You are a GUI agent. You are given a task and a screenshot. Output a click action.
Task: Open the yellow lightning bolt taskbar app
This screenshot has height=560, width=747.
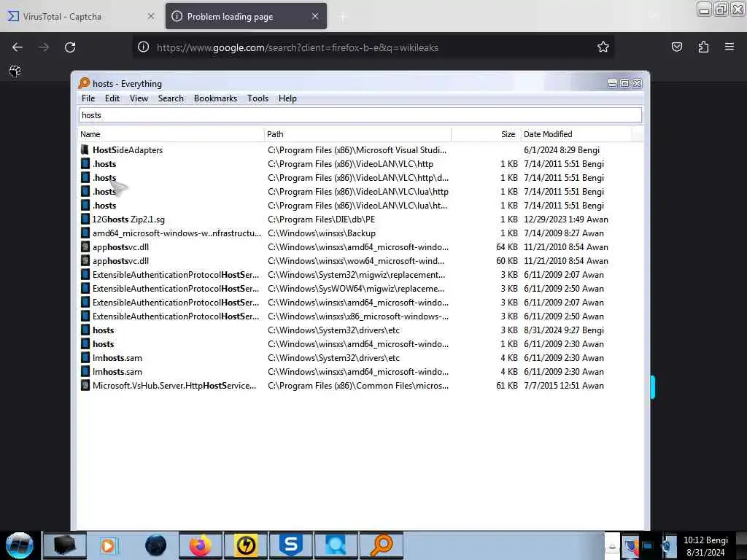(x=246, y=545)
